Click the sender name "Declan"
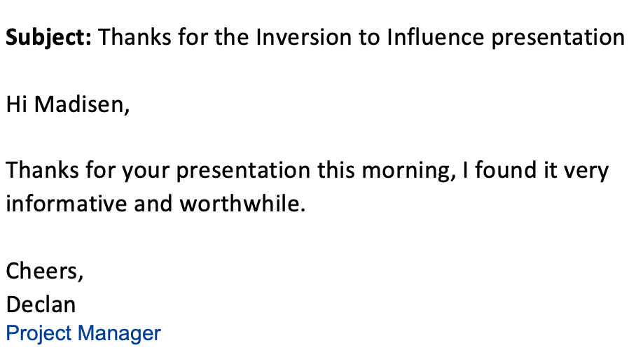Viewport: 629px width, 364px height. (41, 304)
